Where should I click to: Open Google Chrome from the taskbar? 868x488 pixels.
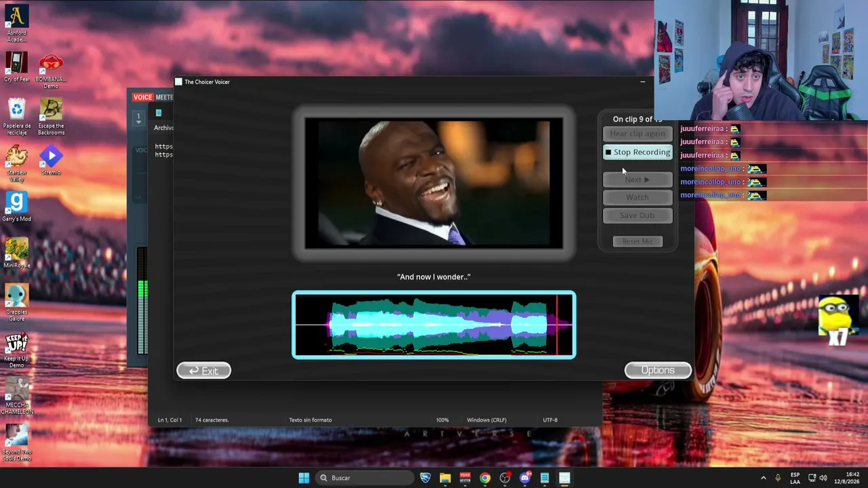[x=485, y=478]
